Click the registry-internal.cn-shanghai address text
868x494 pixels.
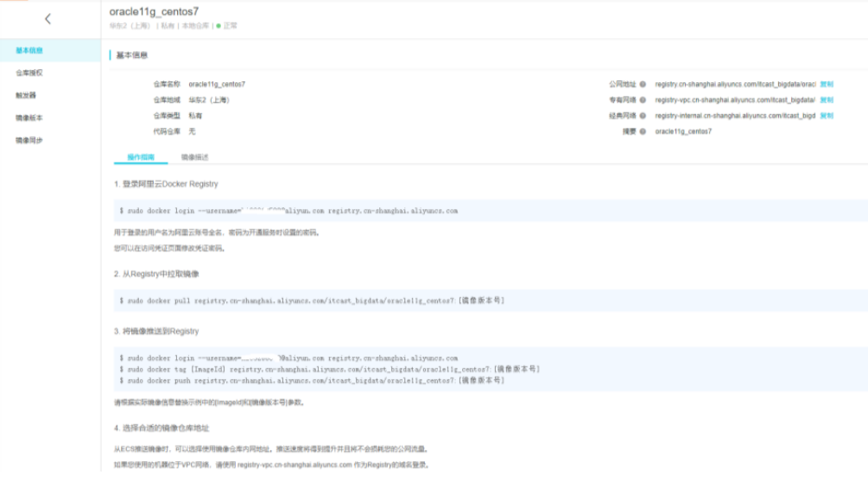click(735, 116)
